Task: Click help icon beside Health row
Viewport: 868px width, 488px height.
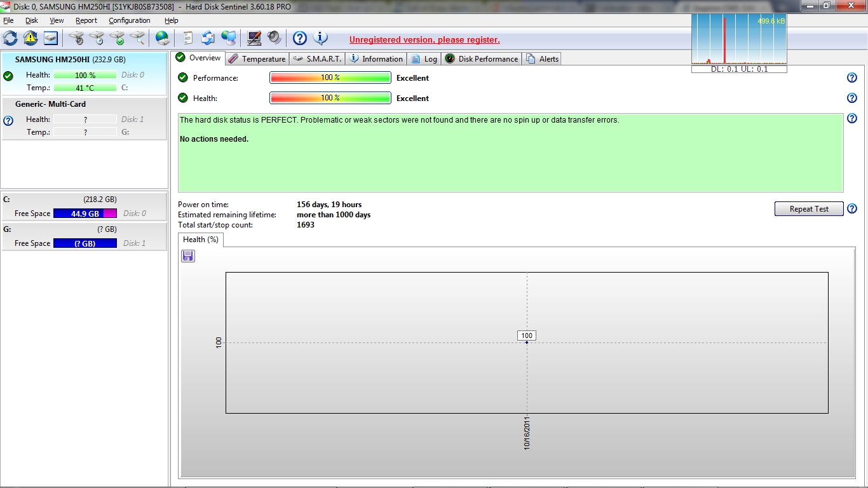Action: pyautogui.click(x=852, y=98)
